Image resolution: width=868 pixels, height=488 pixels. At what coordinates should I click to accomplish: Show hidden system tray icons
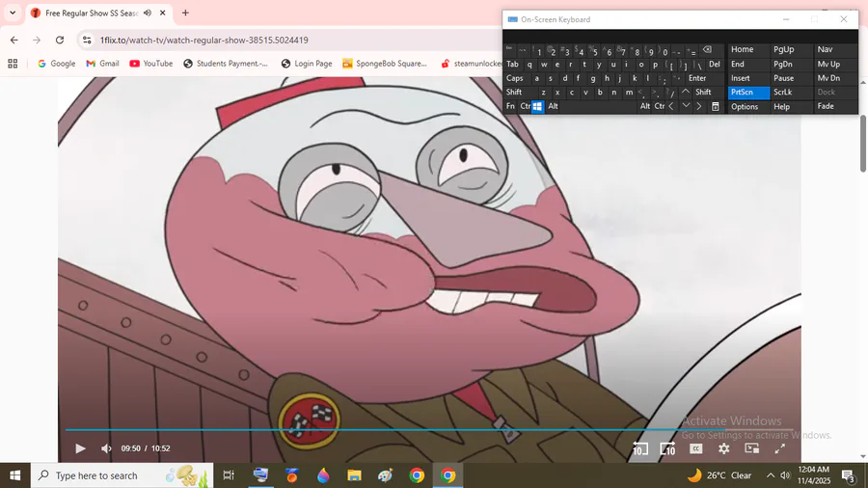(x=771, y=475)
